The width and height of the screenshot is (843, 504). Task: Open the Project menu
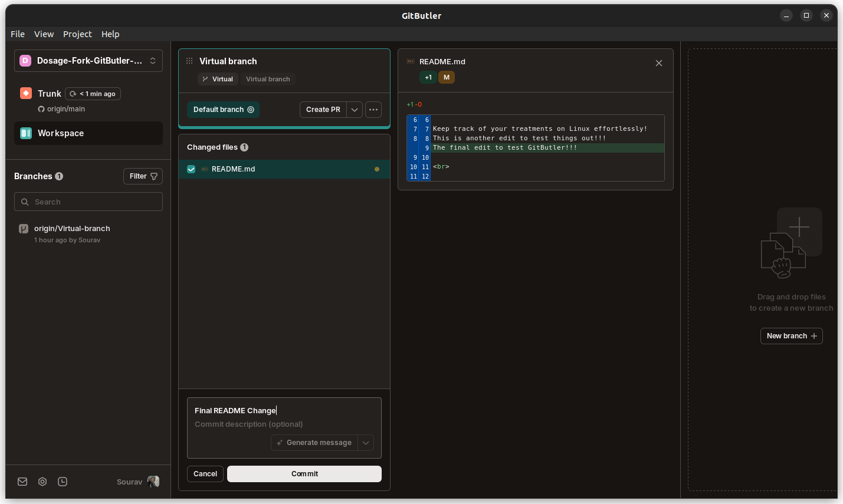click(77, 34)
